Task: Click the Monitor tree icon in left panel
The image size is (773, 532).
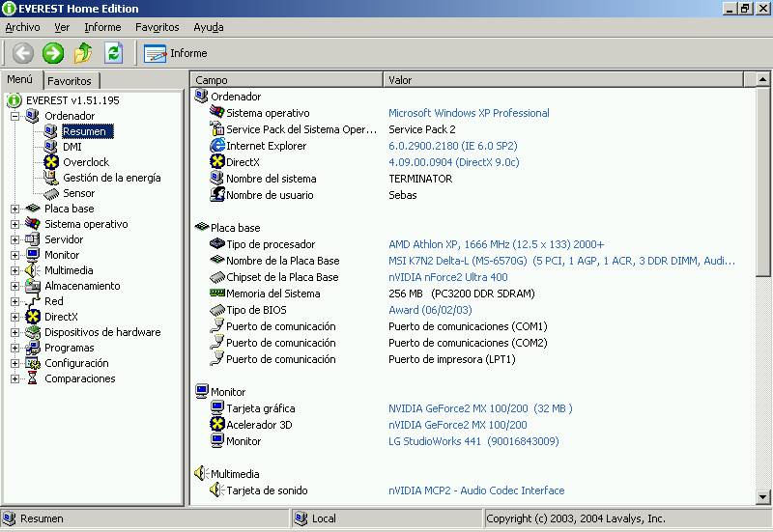Action: click(33, 255)
